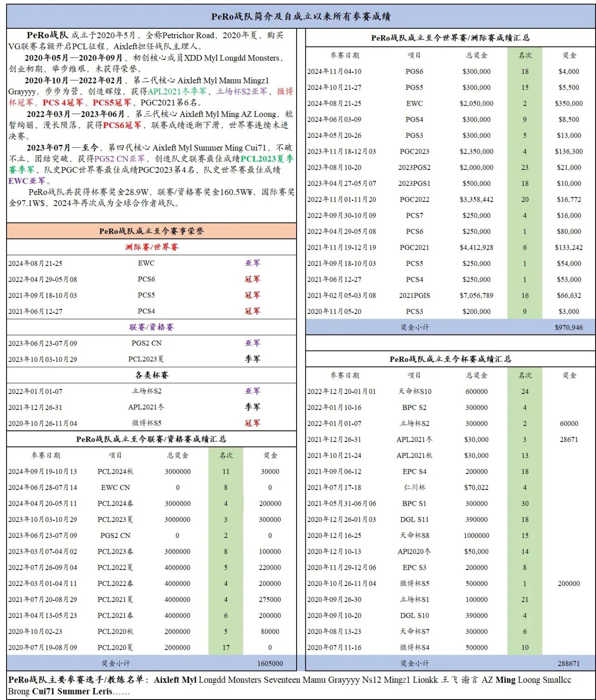Click prize value '$133,242'

click(569, 247)
